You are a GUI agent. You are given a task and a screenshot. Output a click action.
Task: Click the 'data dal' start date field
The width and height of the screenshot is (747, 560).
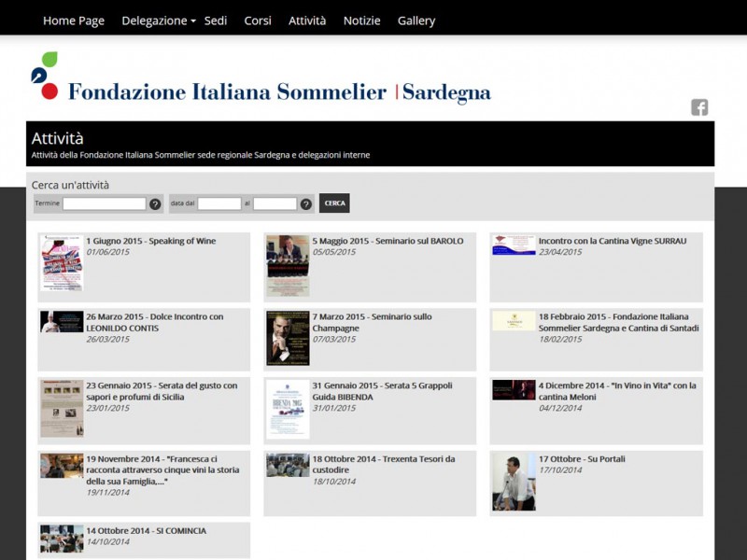(x=219, y=203)
